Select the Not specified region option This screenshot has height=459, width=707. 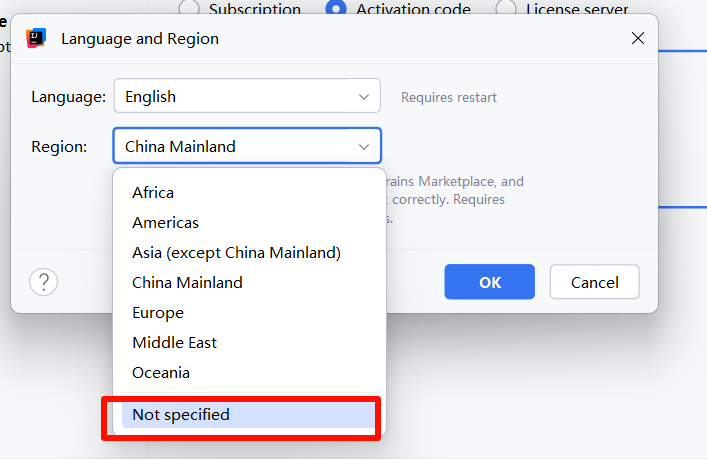tap(181, 415)
